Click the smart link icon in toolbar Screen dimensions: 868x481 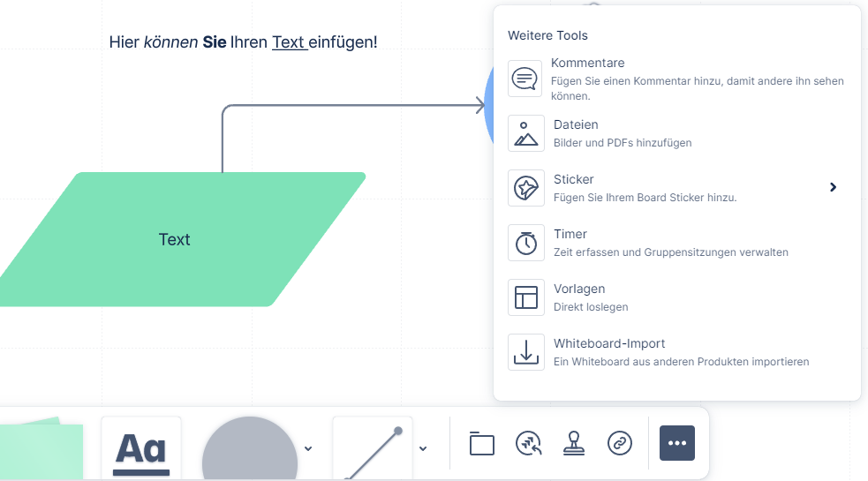click(620, 443)
